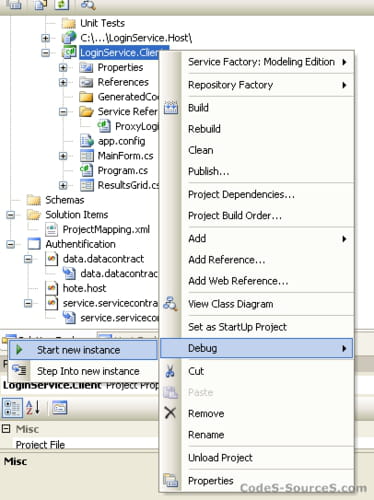This screenshot has height=500, width=374.
Task: Open the Debug submenu
Action: point(256,348)
